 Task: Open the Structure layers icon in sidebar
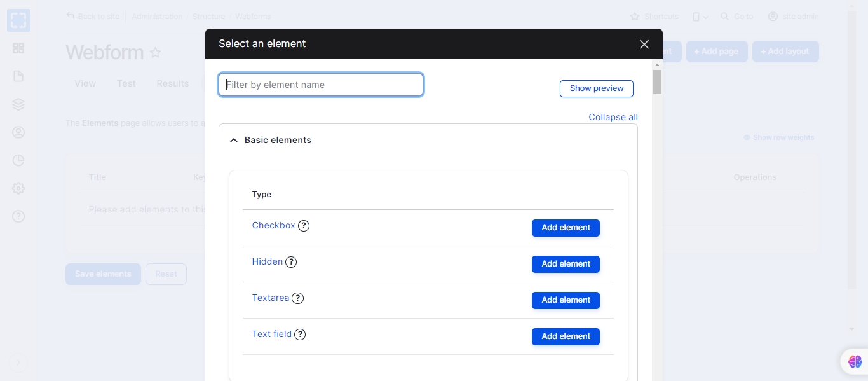pyautogui.click(x=18, y=104)
